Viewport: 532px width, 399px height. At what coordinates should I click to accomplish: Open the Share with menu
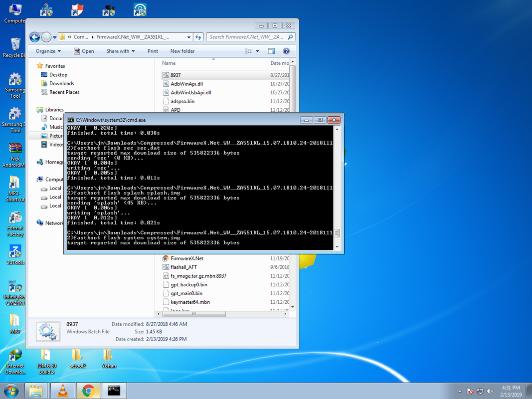coord(120,51)
